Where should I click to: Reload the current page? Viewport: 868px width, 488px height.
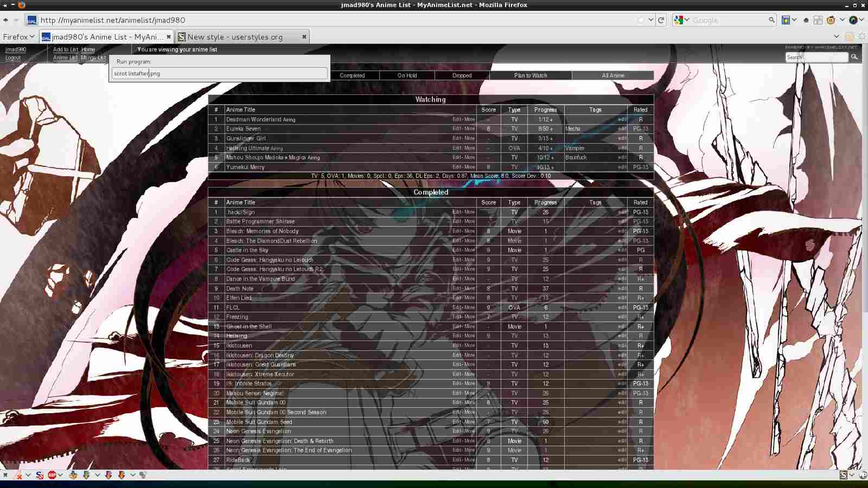(661, 20)
